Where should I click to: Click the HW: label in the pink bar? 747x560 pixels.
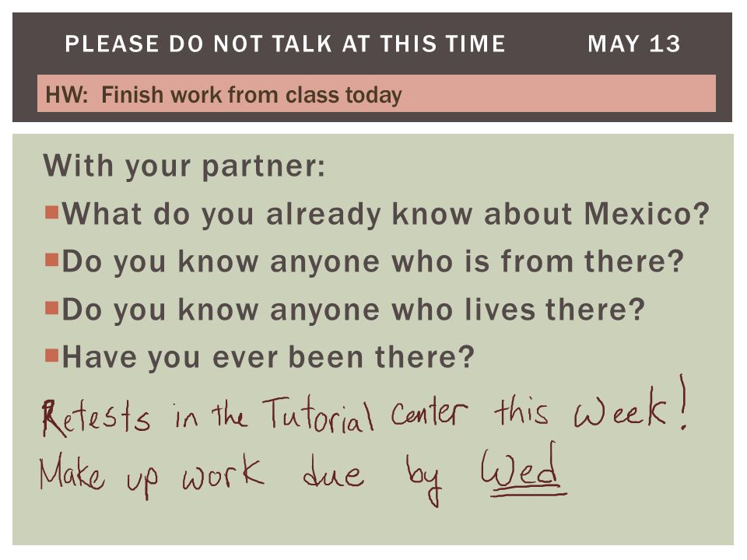[x=67, y=94]
